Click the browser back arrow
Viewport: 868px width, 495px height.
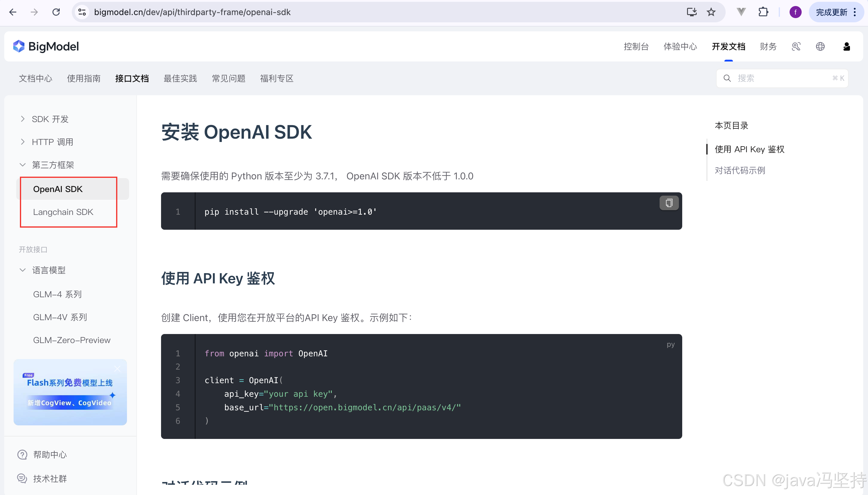coord(13,12)
